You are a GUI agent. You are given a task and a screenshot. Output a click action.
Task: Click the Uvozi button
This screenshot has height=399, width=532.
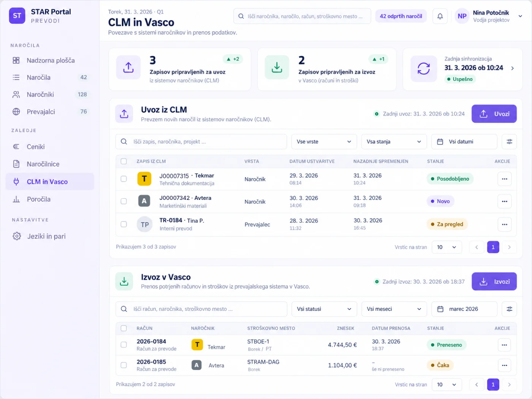pos(494,114)
